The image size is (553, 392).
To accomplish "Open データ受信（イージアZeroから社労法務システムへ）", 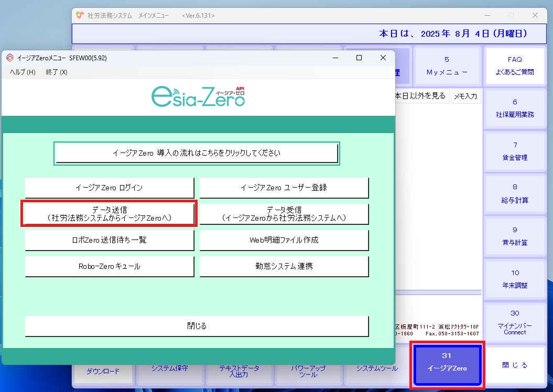I will click(x=284, y=214).
